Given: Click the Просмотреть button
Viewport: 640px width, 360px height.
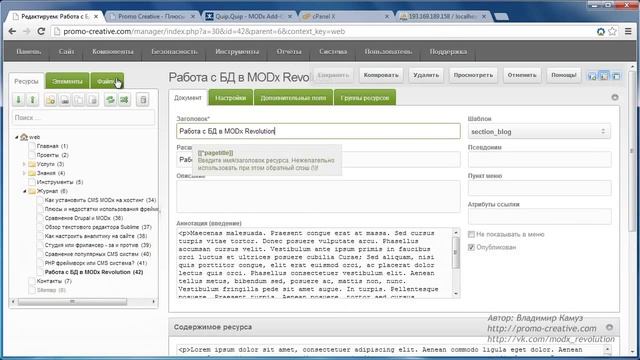Looking at the screenshot, I should point(473,75).
